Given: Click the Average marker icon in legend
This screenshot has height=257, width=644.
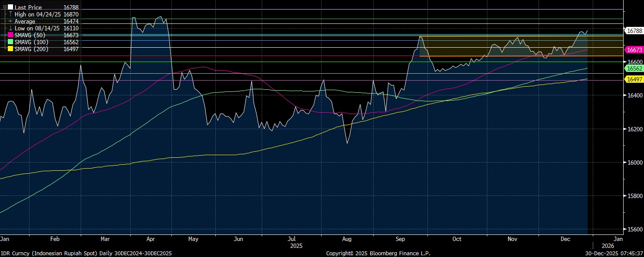Looking at the screenshot, I should [10, 21].
